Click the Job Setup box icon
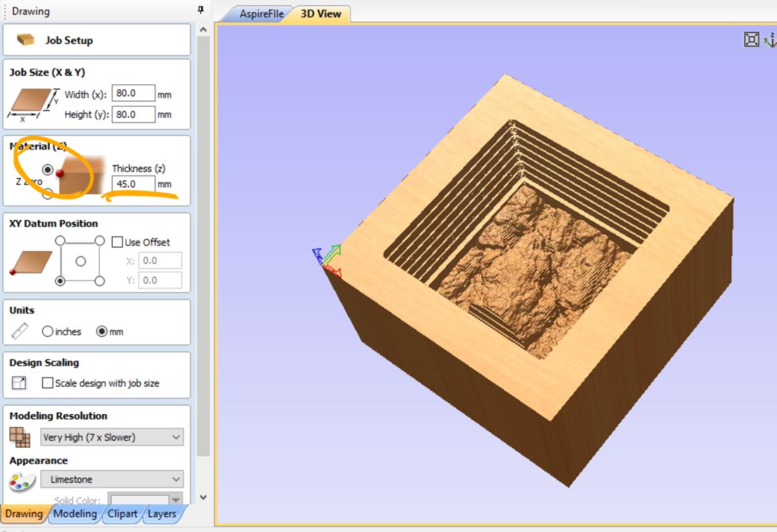777x532 pixels. [x=26, y=40]
